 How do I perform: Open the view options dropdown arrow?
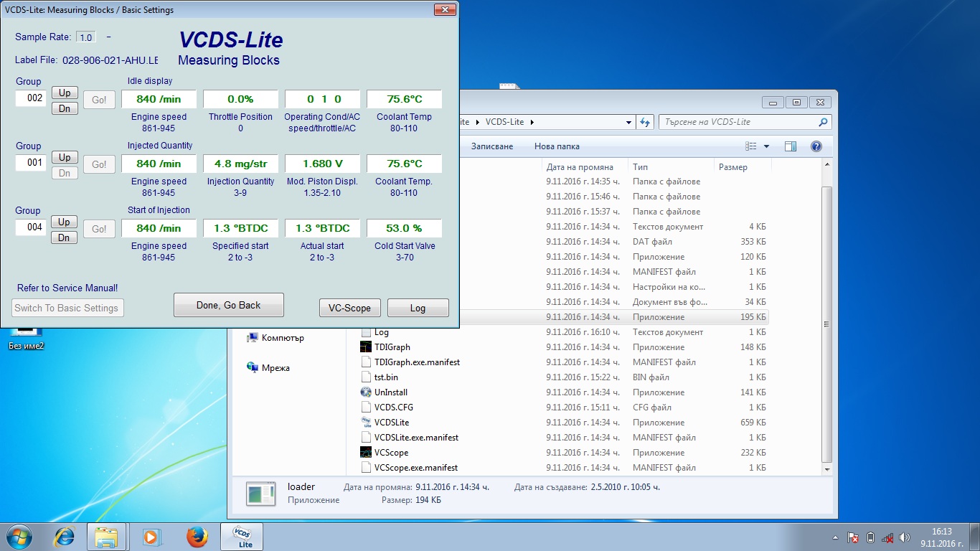point(766,146)
